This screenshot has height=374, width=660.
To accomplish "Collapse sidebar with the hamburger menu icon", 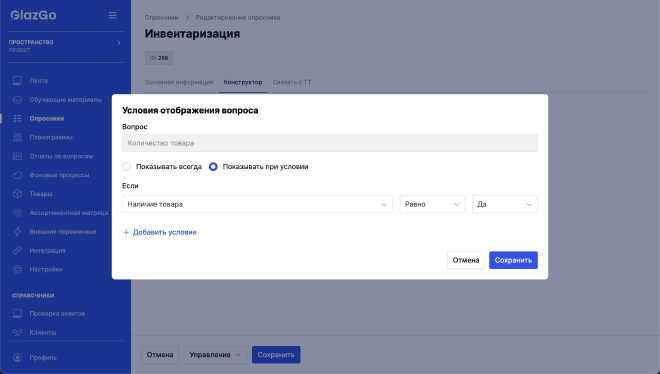I will click(x=112, y=15).
